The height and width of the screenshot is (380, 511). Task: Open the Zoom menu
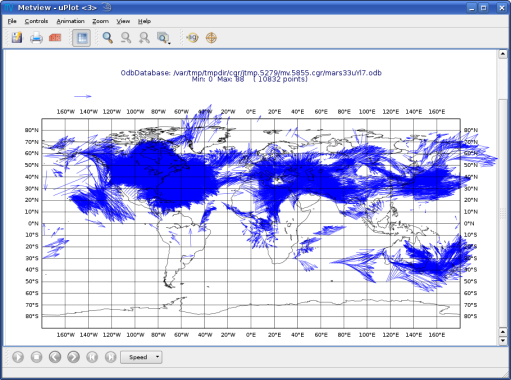[x=100, y=21]
